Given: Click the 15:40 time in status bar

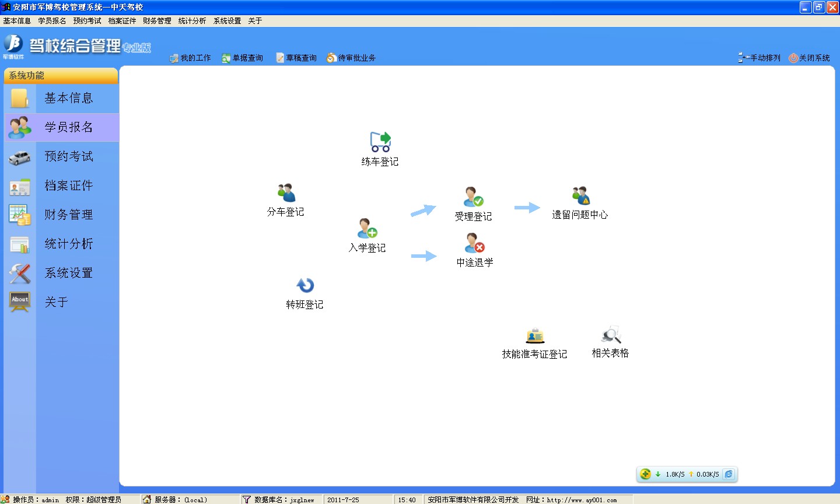Looking at the screenshot, I should (x=407, y=500).
